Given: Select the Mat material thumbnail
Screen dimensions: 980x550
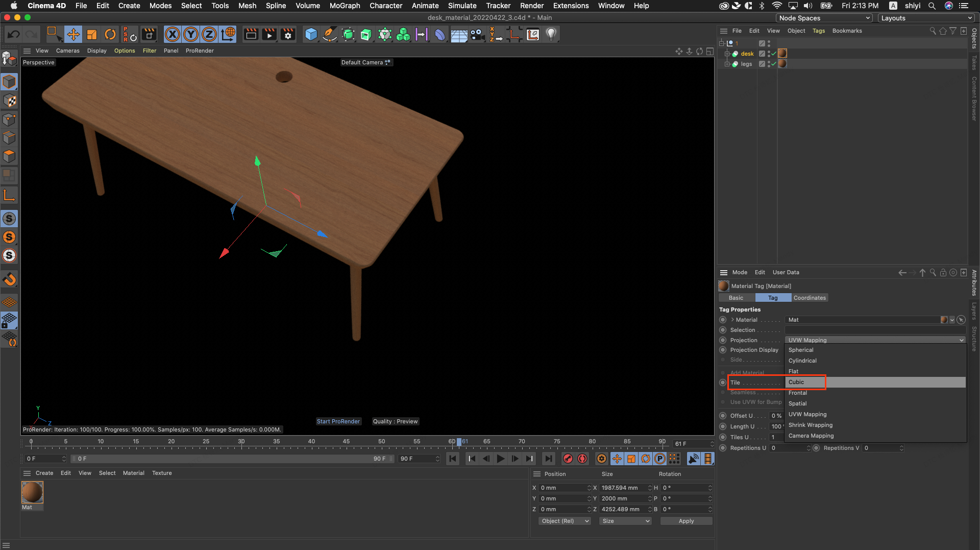Looking at the screenshot, I should coord(32,492).
